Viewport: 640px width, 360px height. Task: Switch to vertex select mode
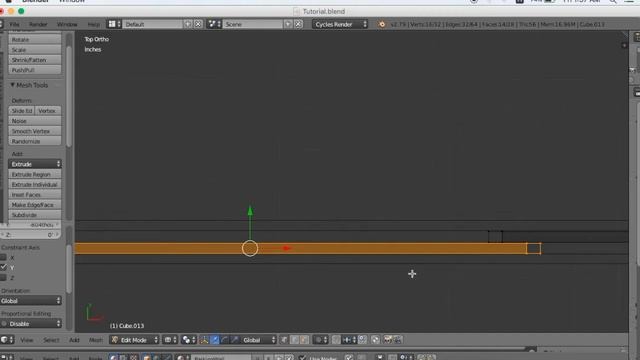(284, 340)
